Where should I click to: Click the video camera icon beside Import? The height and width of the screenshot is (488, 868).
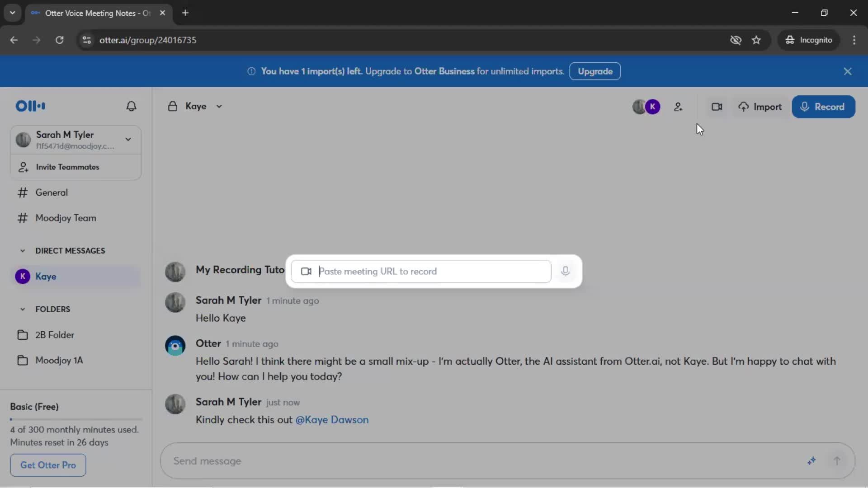tap(717, 107)
